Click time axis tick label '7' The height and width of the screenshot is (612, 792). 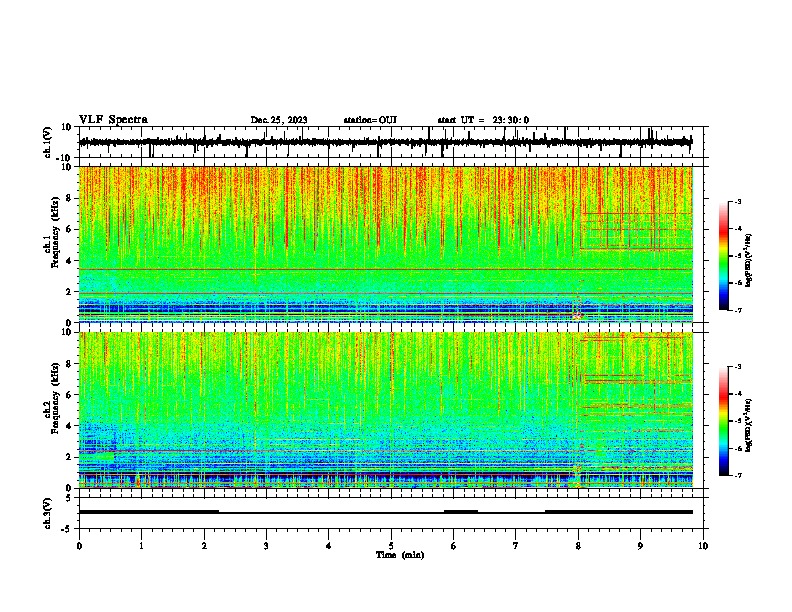(516, 546)
